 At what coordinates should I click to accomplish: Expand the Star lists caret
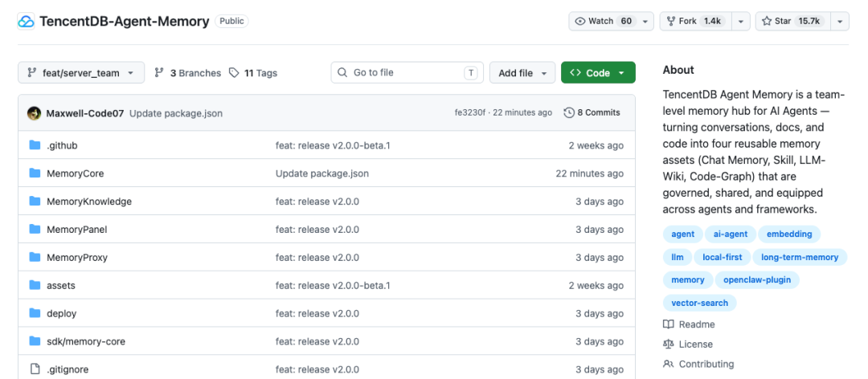pos(840,21)
